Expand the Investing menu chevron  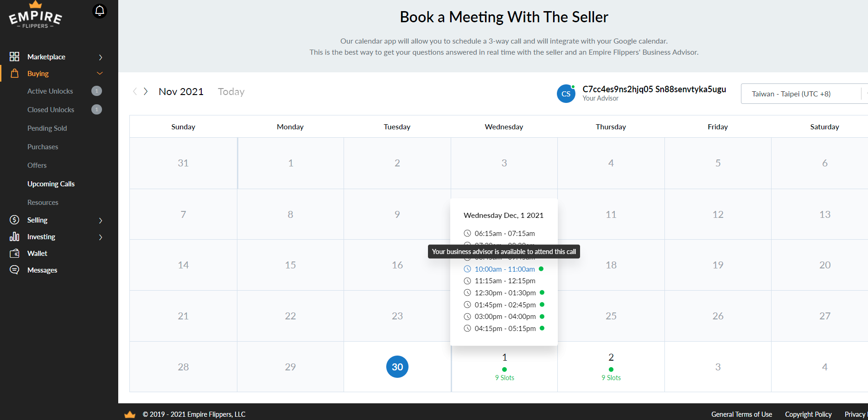point(101,237)
